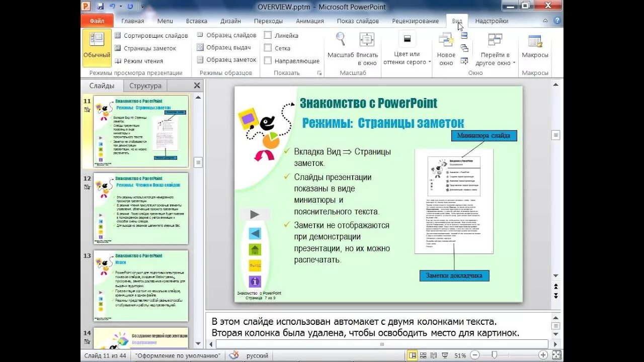644x362 pixels.
Task: Click the Redo icon in title bar
Action: tap(130, 7)
